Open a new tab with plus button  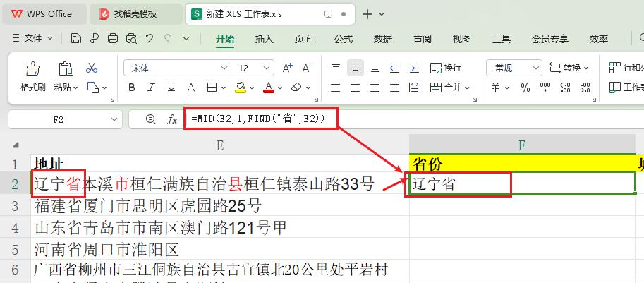[x=367, y=14]
